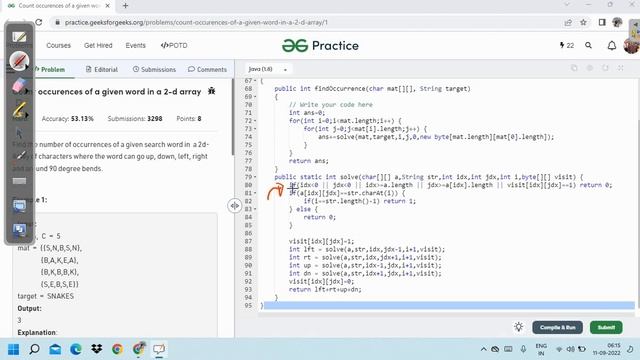
Task: Click the editor settings circle icon
Action: (x=589, y=68)
